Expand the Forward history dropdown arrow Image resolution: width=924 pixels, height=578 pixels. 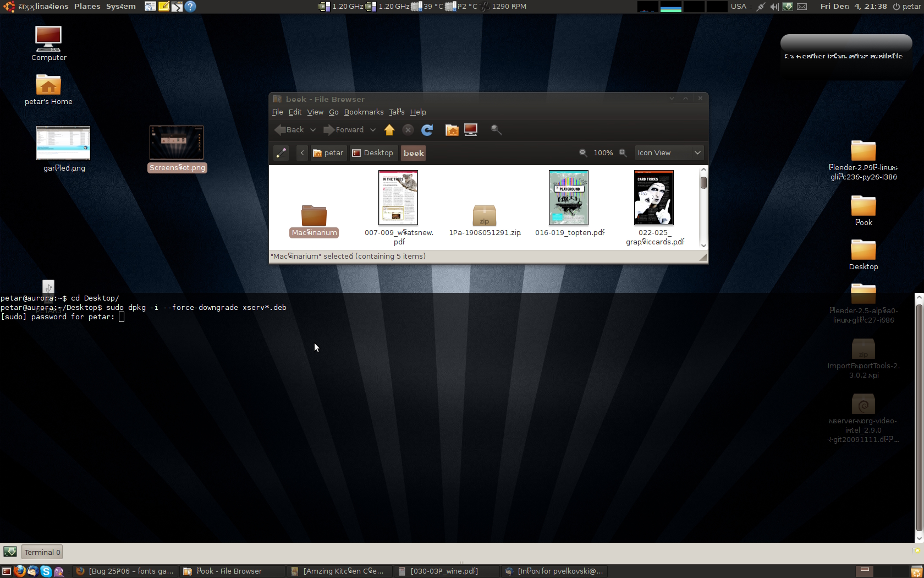click(373, 130)
